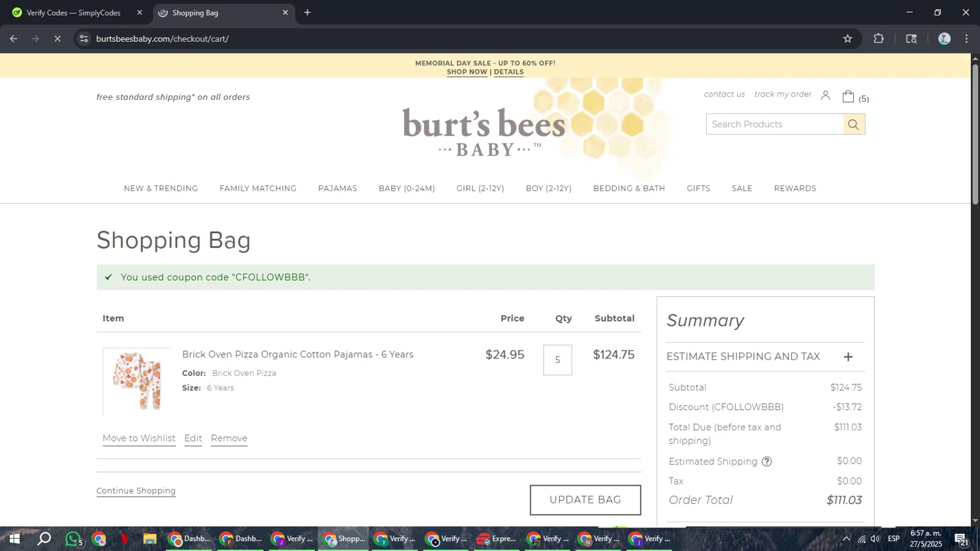
Task: Open the Chrome side panel icon
Action: [911, 39]
